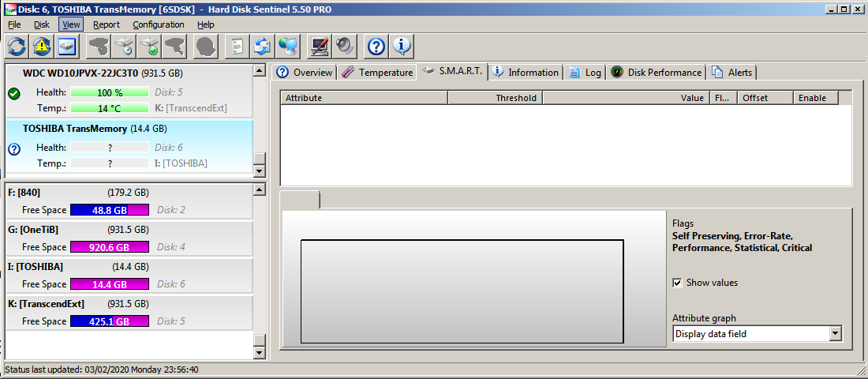
Task: Click the send report by email icon
Action: coord(263,46)
